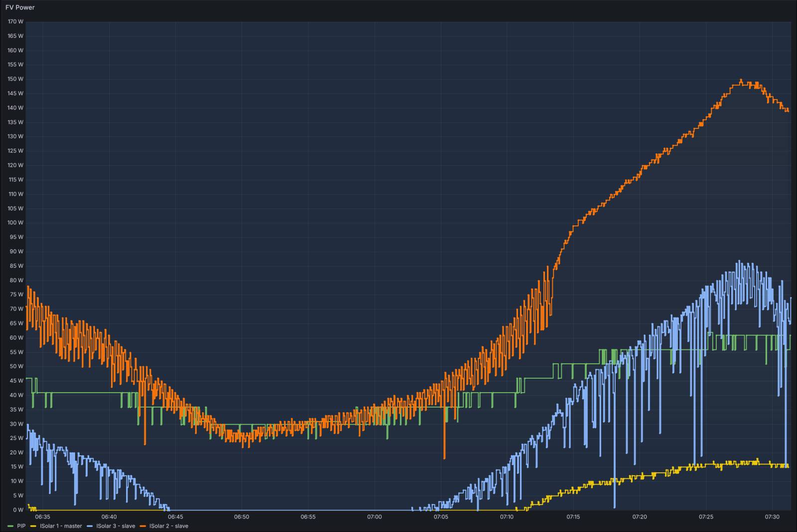Click the 06:55 time axis label
This screenshot has width=797, height=532.
pyautogui.click(x=308, y=517)
